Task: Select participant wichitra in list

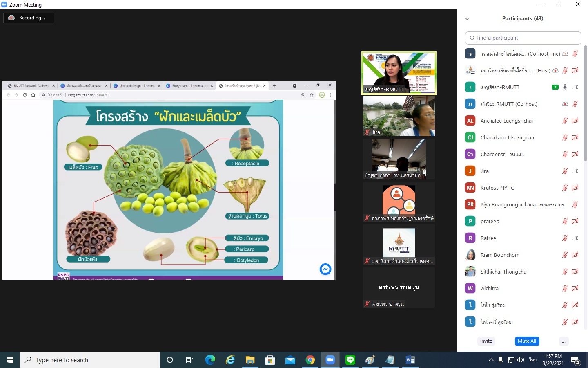Action: (x=489, y=288)
